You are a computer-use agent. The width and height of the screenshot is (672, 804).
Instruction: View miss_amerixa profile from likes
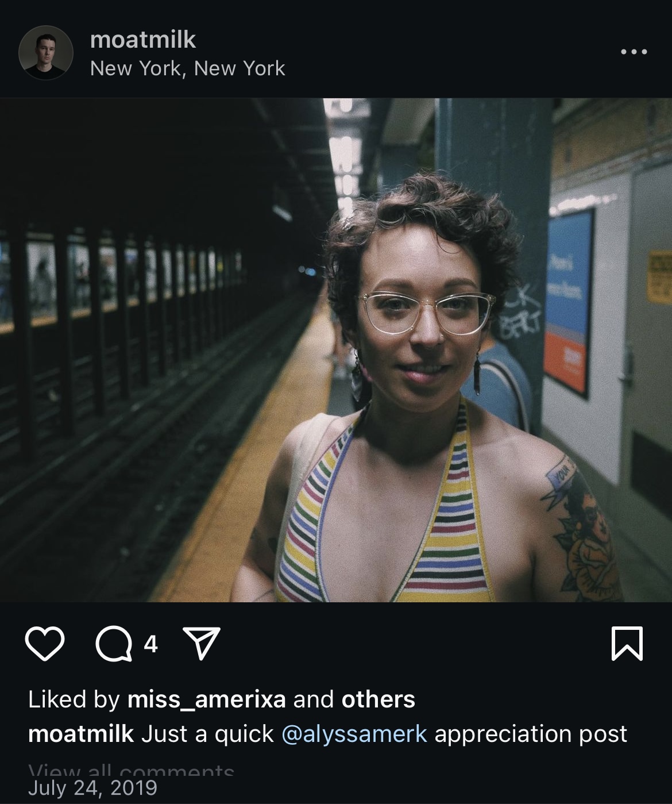pyautogui.click(x=206, y=699)
